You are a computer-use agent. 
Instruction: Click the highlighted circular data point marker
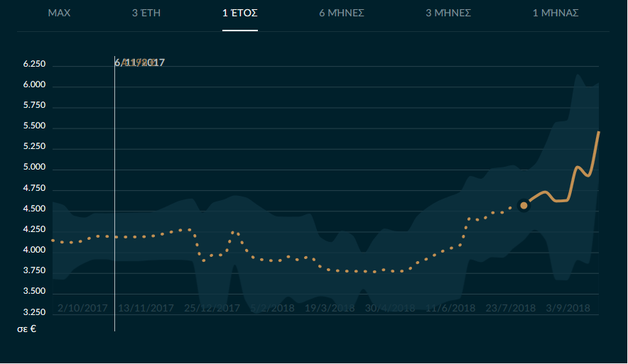point(524,206)
